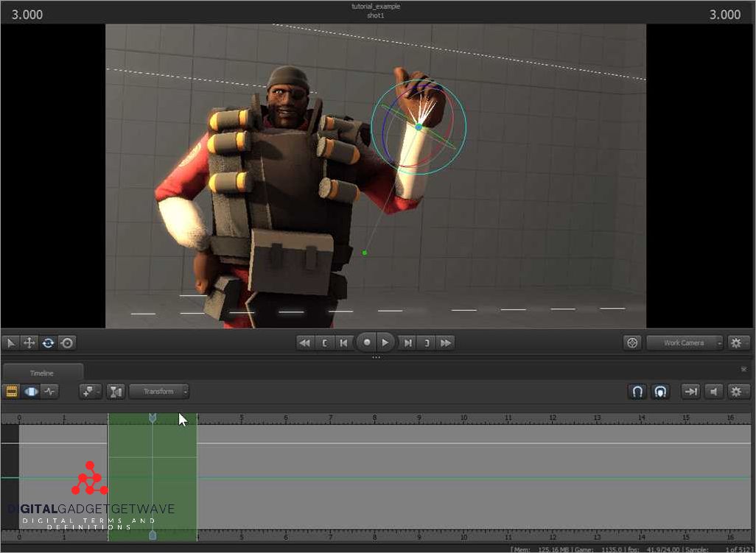Select the translate manipulator tool
The image size is (756, 553).
[x=29, y=343]
